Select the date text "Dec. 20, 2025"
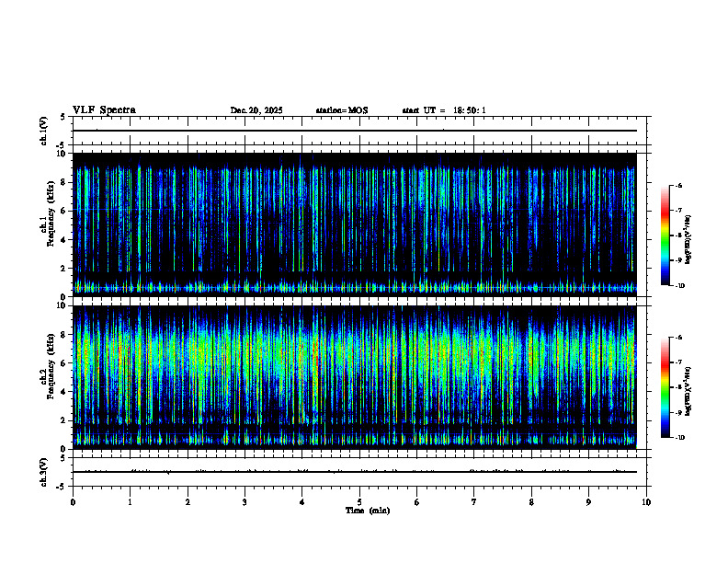 (256, 110)
